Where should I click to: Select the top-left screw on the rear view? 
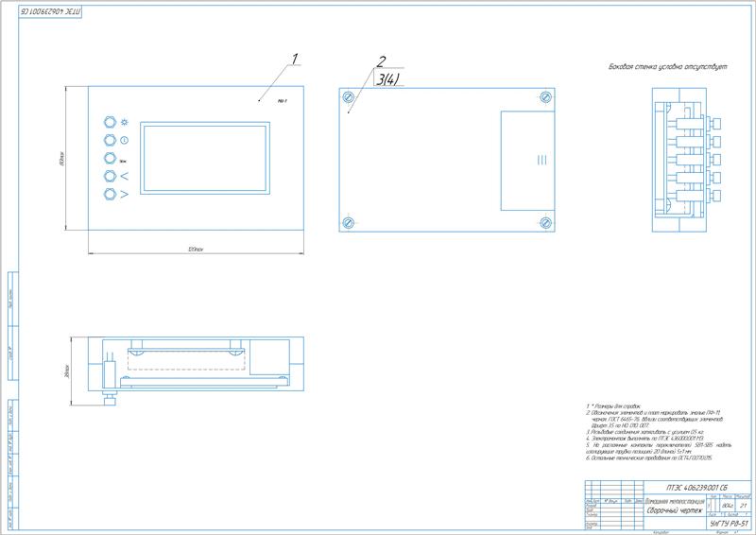click(348, 97)
